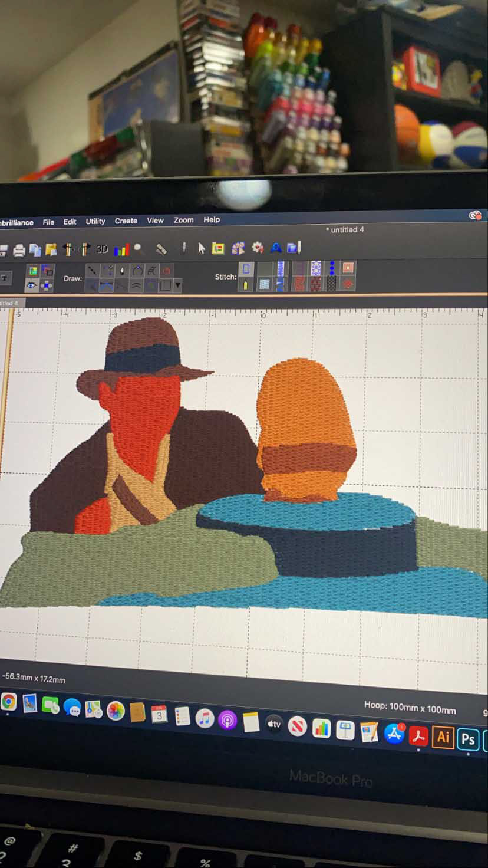Select the square shape draw tool
This screenshot has width=488, height=868.
(166, 285)
